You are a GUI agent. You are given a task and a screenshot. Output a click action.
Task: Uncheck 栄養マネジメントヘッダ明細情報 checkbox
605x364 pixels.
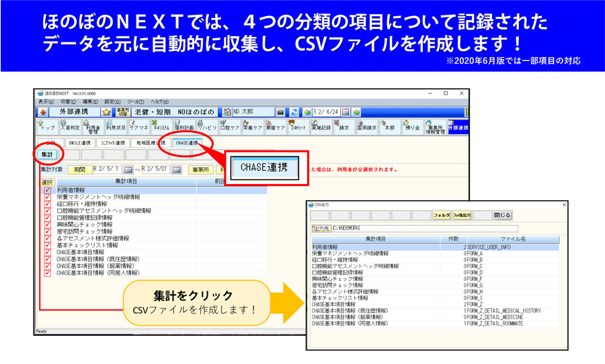coord(48,197)
